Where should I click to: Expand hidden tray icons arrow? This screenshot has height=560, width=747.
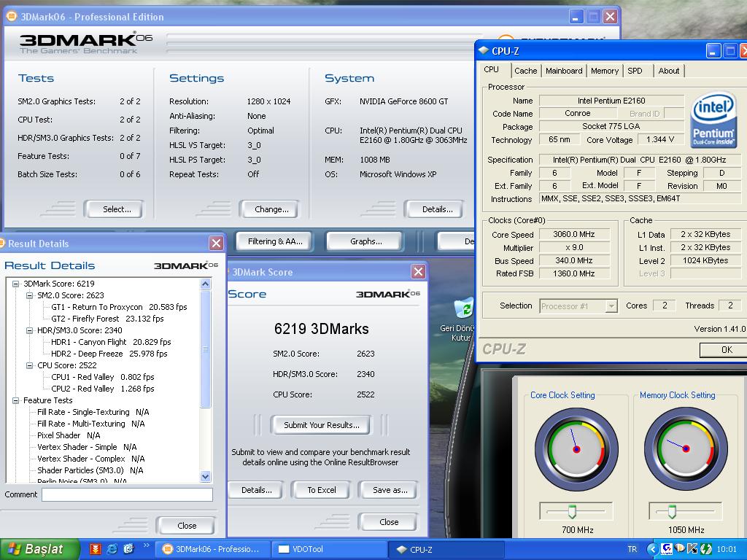point(652,549)
